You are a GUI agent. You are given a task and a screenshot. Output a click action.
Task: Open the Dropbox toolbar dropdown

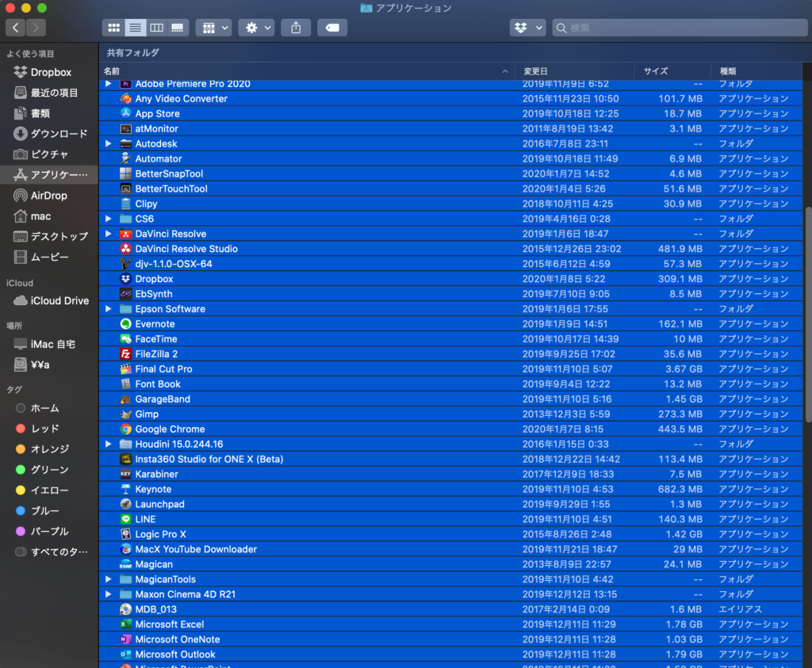[527, 28]
